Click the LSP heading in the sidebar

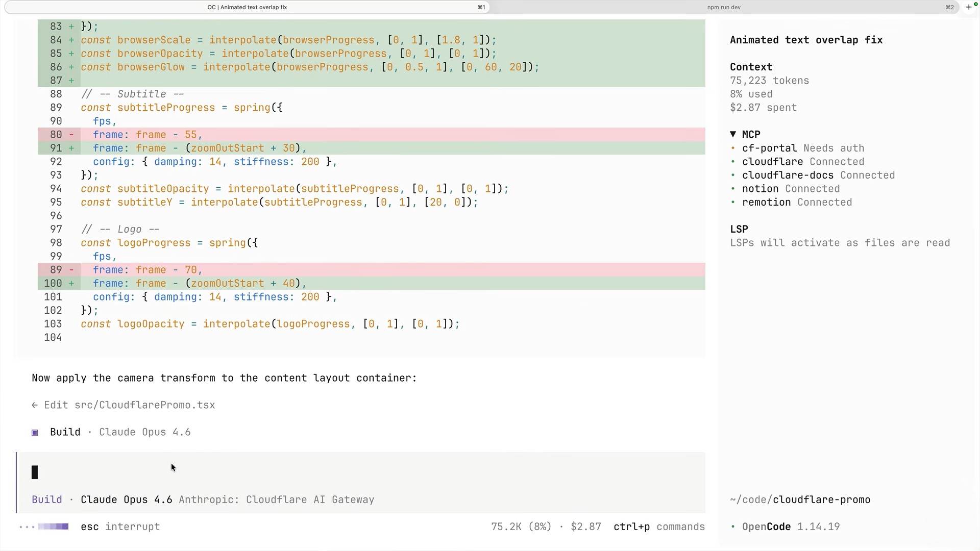[739, 229]
